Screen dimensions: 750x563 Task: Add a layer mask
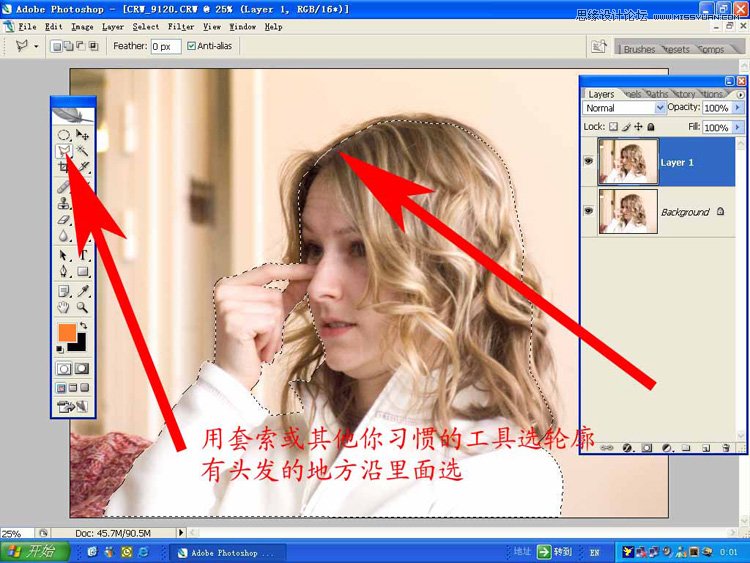click(647, 448)
